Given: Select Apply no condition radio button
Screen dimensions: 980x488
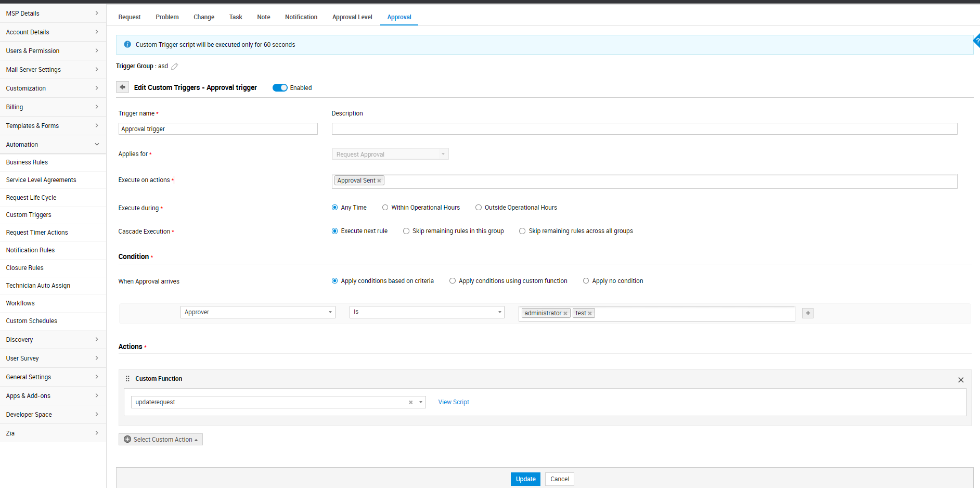Looking at the screenshot, I should pos(586,281).
